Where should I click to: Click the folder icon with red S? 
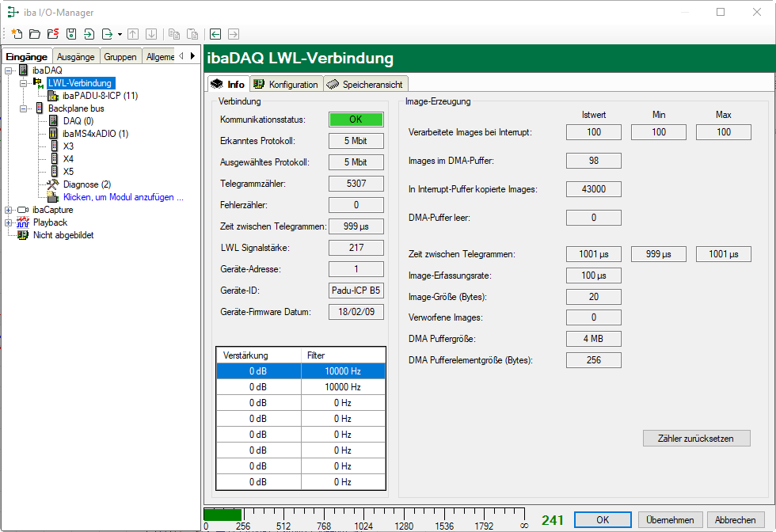pos(53,34)
